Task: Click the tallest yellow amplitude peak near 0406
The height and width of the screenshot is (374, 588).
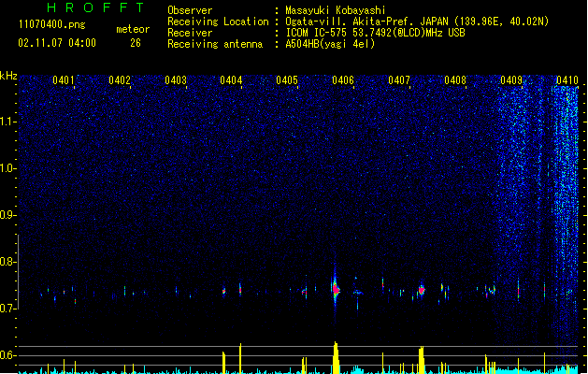Action: coord(336,357)
